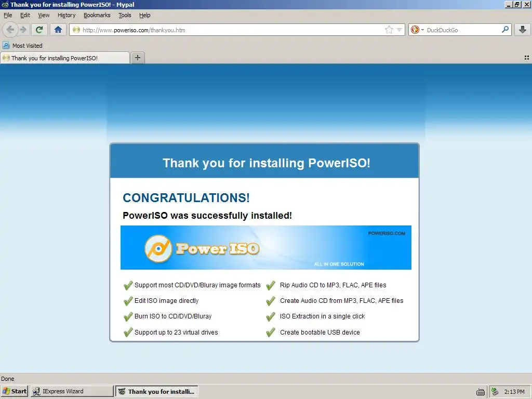Click checkmark beside 'Rip Audio CD to MP3'

tap(271, 285)
